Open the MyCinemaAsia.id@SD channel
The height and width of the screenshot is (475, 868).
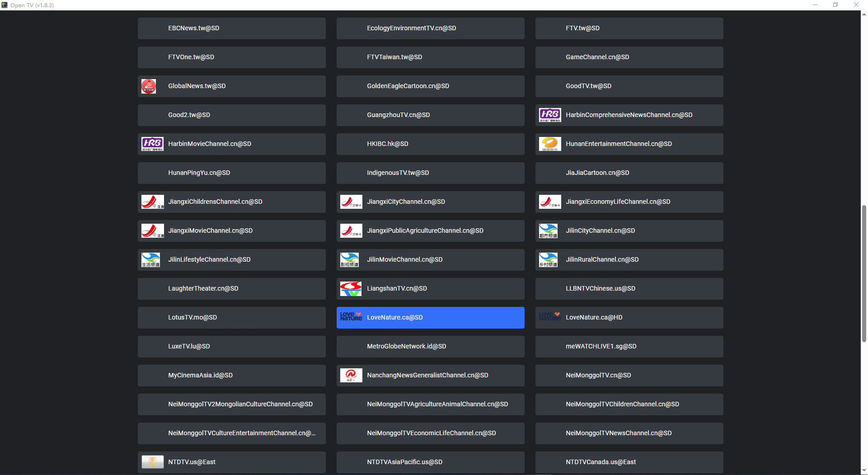[x=231, y=376]
